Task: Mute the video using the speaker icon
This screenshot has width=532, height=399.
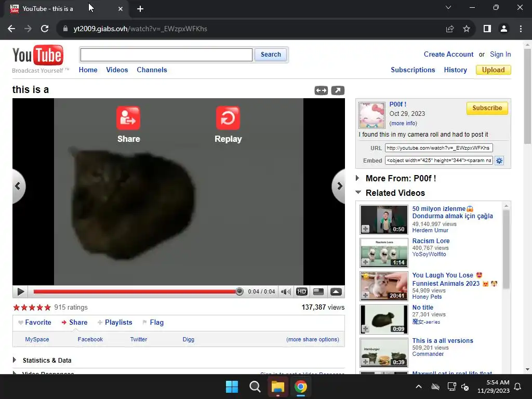Action: 286,292
